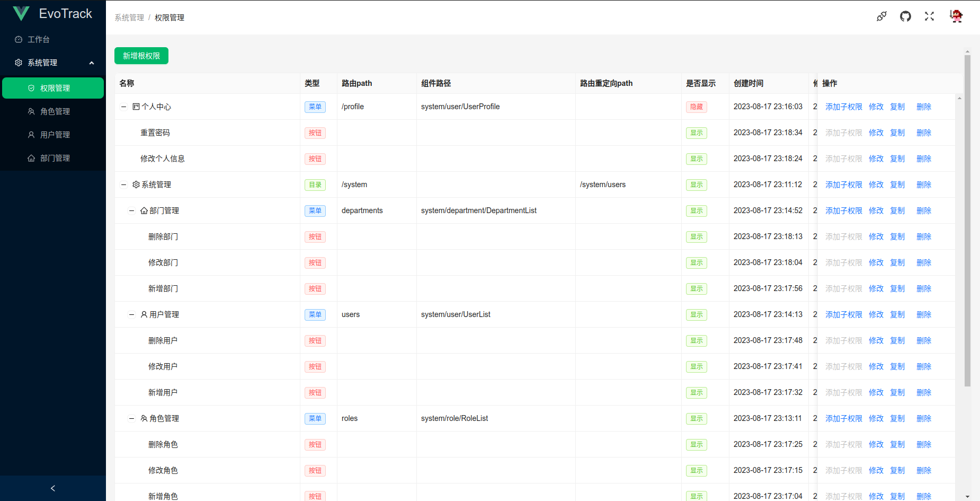Click 修改 for 修改用户 row

[876, 366]
